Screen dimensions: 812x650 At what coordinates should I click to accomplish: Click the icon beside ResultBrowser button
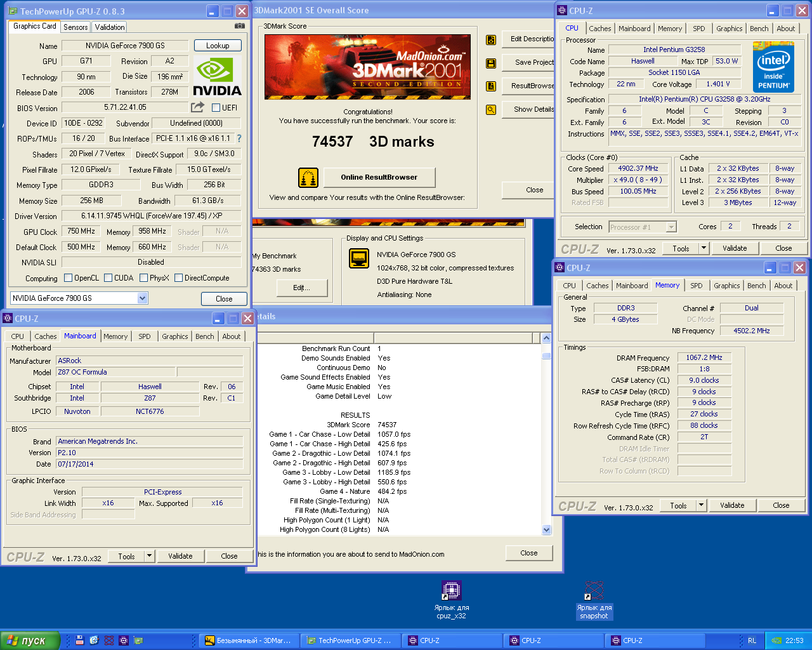click(491, 86)
